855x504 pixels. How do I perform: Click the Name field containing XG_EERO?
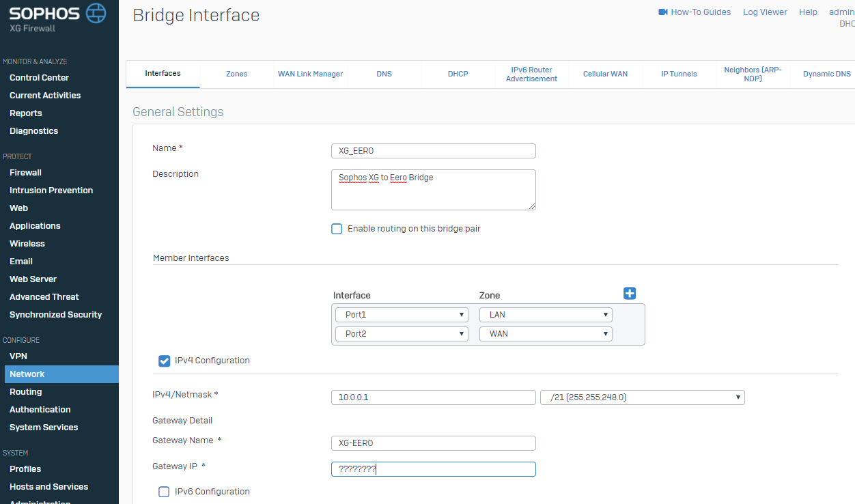coord(433,151)
